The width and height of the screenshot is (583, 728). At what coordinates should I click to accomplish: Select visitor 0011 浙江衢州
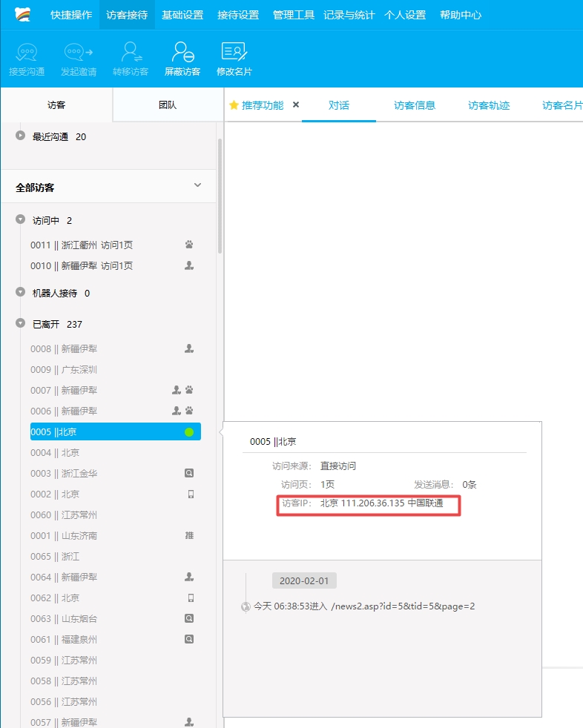82,245
